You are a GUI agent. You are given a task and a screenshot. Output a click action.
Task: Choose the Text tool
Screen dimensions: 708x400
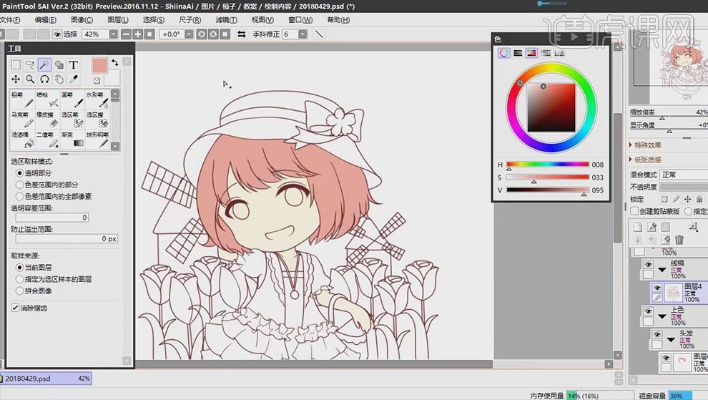73,65
